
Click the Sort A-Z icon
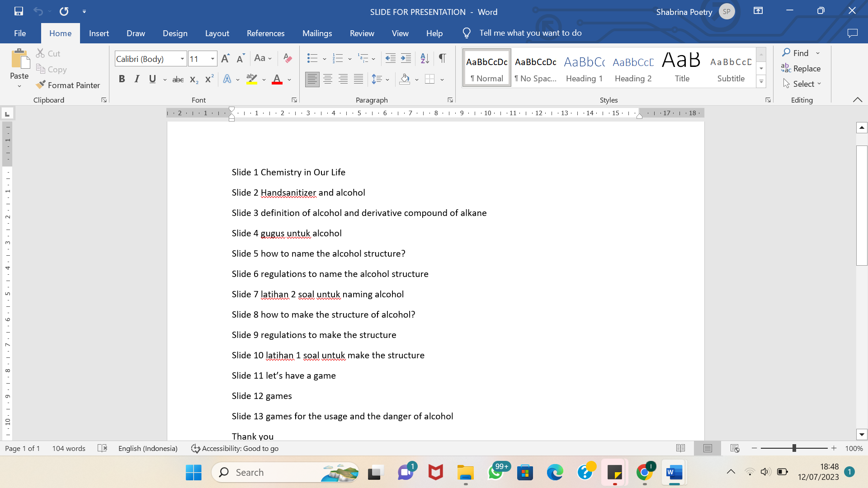point(425,58)
